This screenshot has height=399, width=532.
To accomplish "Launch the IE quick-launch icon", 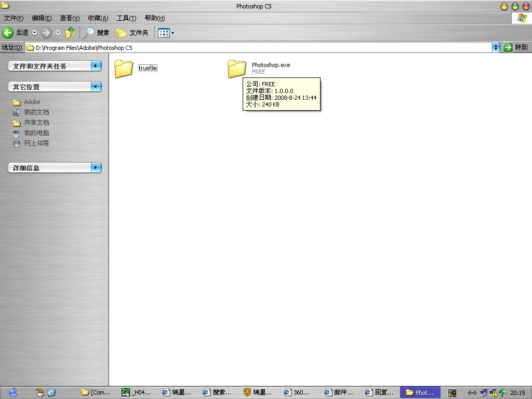I will click(x=51, y=393).
